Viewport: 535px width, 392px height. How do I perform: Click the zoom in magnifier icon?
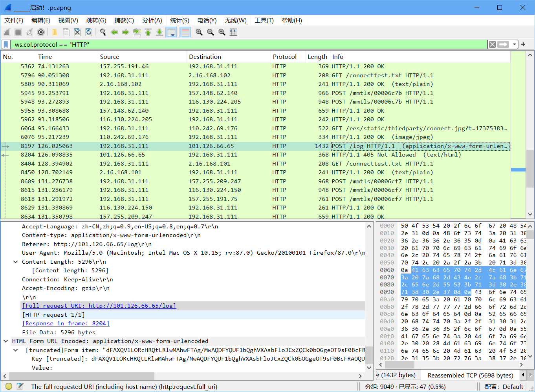pyautogui.click(x=199, y=32)
